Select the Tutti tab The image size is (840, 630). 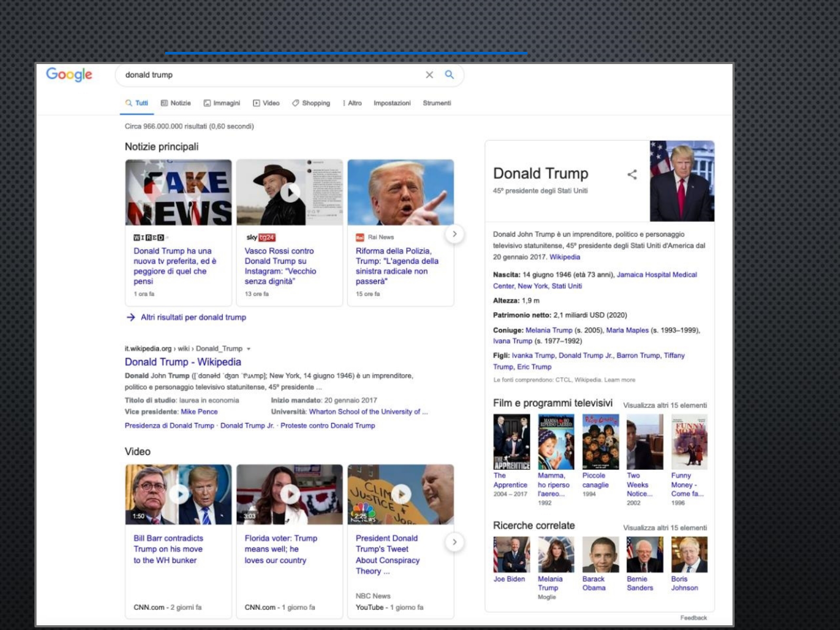tap(137, 103)
